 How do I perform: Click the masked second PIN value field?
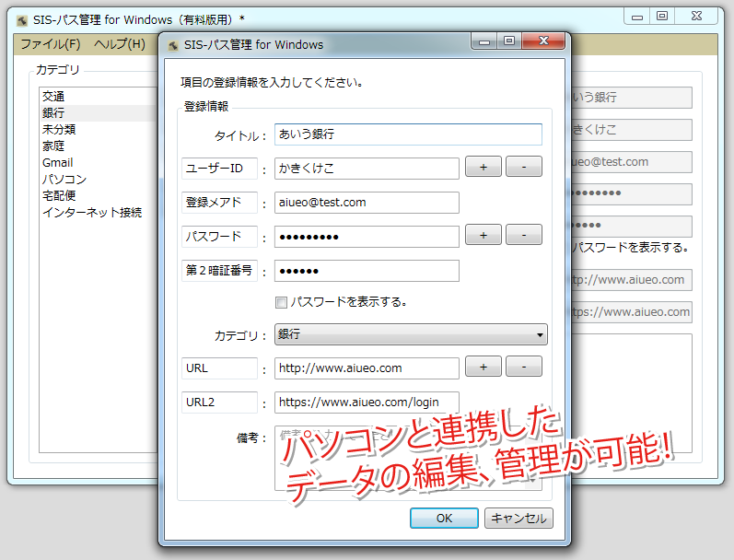[x=367, y=271]
